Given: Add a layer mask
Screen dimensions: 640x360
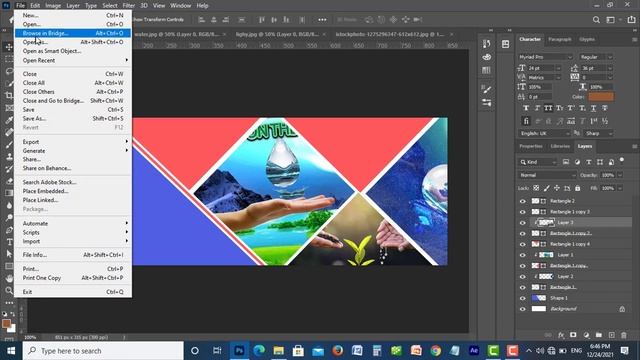Looking at the screenshot, I should (573, 335).
